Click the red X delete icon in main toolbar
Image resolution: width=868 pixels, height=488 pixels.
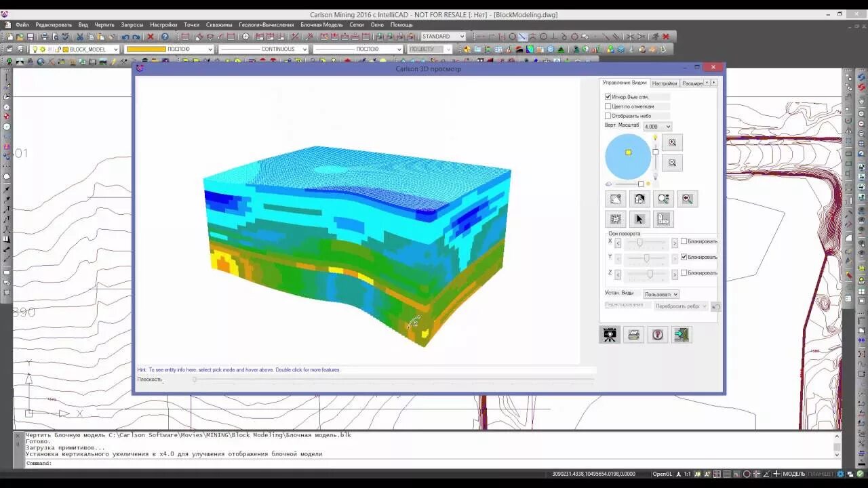151,37
